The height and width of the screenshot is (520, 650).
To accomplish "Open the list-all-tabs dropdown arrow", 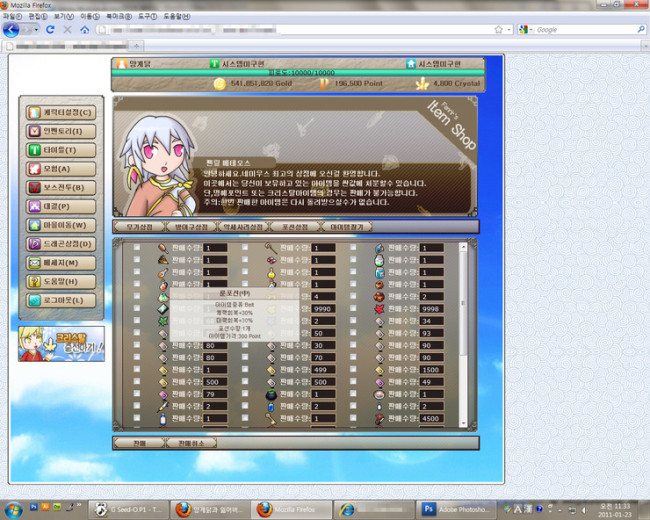I will pos(645,46).
